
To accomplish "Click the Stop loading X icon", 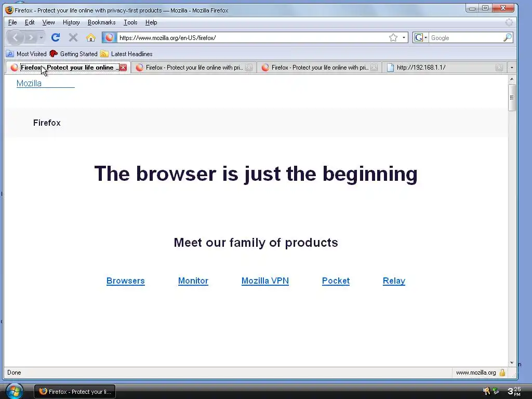I will [x=73, y=37].
